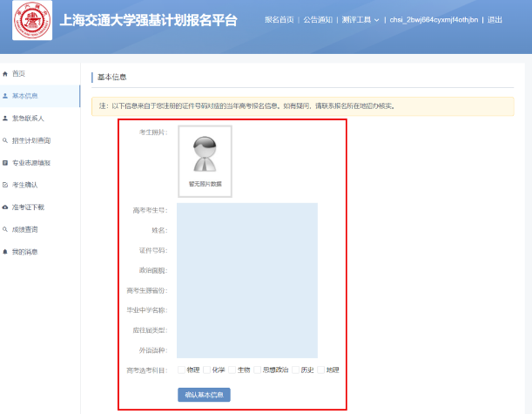This screenshot has width=532, height=414.
Task: Click the Shanghai Jiao Tong University logo
Action: tap(32, 20)
